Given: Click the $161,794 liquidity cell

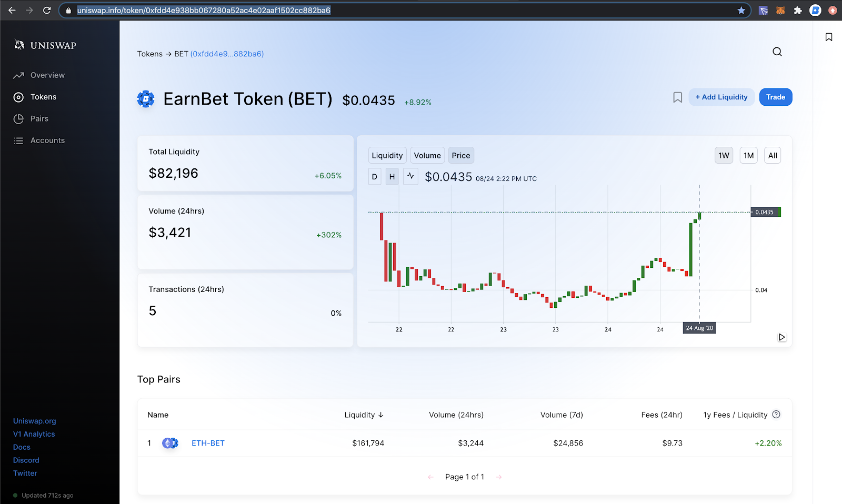Looking at the screenshot, I should tap(368, 443).
